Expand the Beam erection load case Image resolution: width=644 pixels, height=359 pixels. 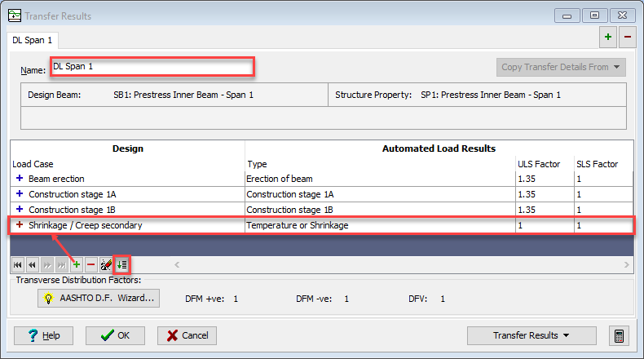click(20, 179)
